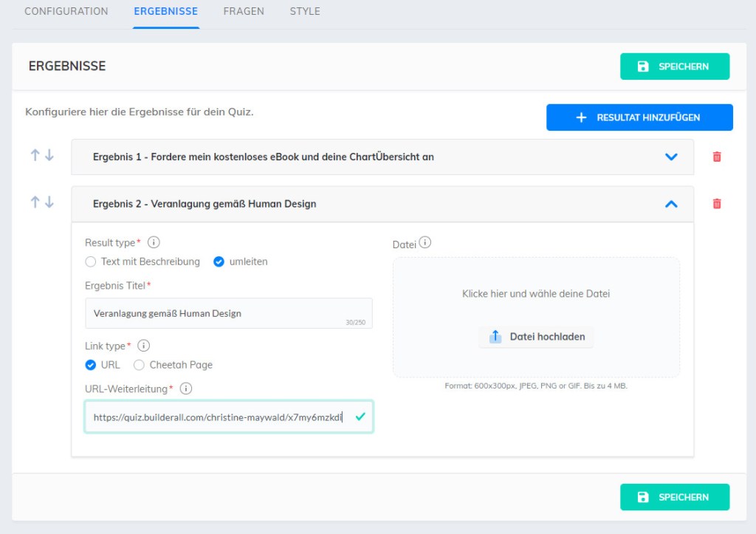Image resolution: width=756 pixels, height=534 pixels.
Task: Show info tooltip for Link type
Action: point(144,346)
